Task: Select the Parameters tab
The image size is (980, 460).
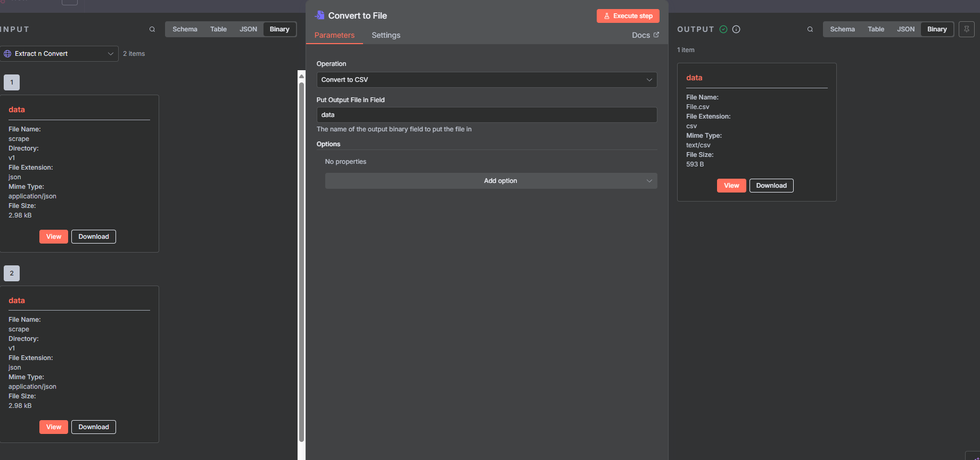Action: (334, 35)
